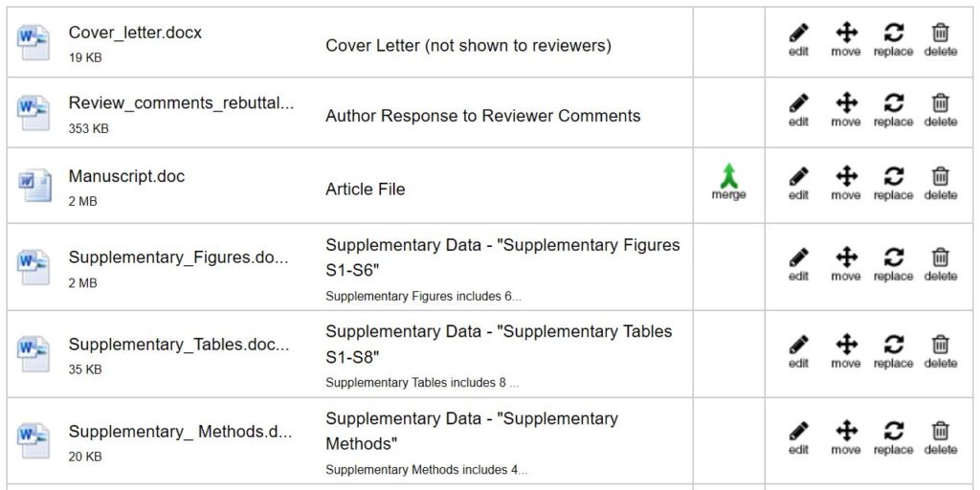This screenshot has width=980, height=490.
Task: Edit the Supplementary_Figures file entry
Action: (x=798, y=265)
